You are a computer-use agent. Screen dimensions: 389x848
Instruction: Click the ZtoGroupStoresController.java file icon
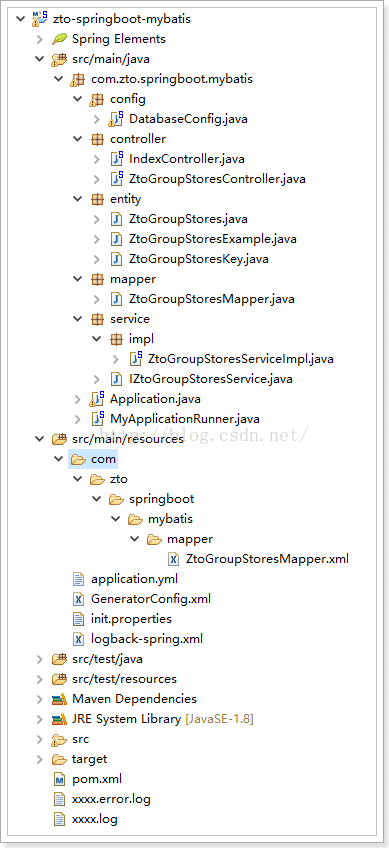(116, 178)
